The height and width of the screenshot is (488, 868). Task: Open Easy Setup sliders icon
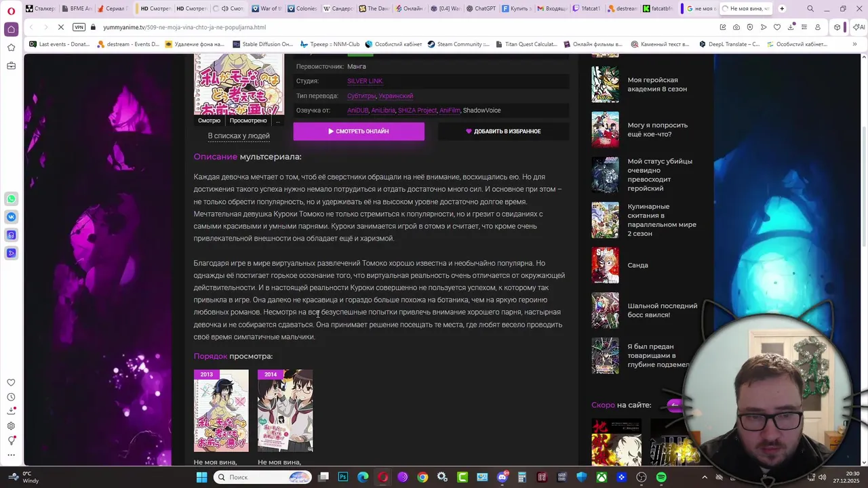click(804, 27)
